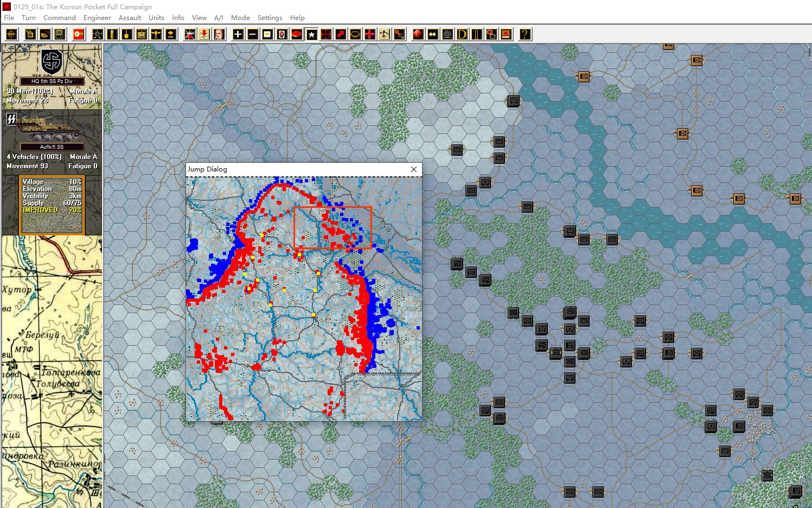812x508 pixels.
Task: Click the airplane air strike icon
Action: 156,34
